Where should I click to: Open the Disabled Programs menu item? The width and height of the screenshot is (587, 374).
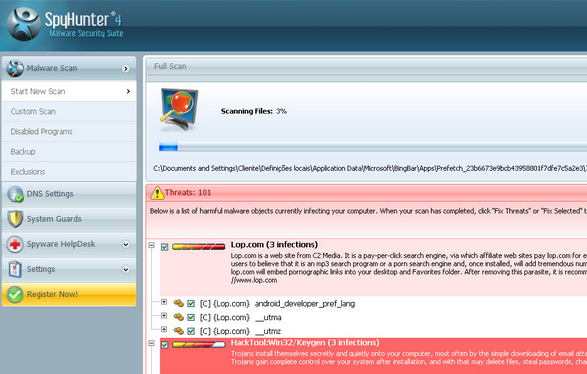tap(69, 132)
